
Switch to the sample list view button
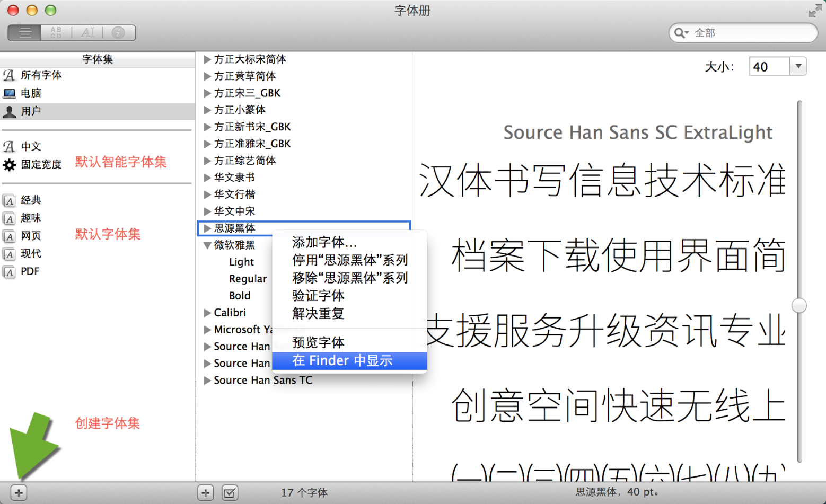coord(24,33)
